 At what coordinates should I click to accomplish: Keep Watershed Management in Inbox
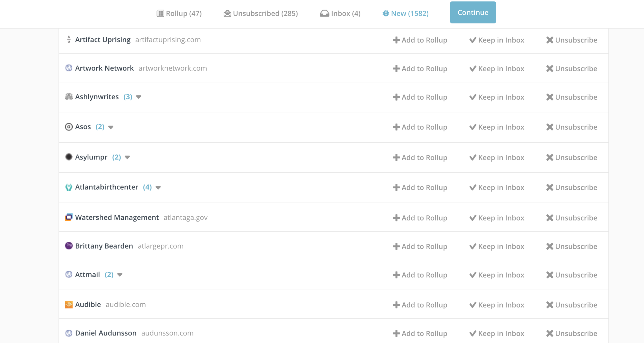(497, 218)
